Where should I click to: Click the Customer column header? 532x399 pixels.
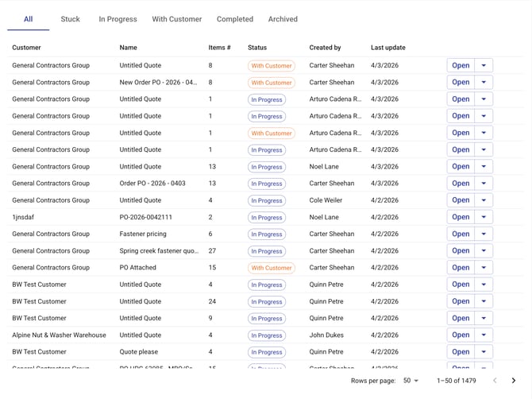click(26, 48)
